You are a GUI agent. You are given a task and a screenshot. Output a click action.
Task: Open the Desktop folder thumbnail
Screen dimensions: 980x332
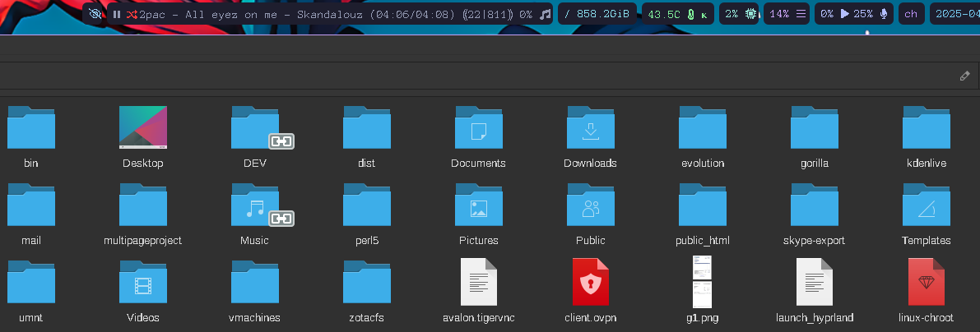coord(143,129)
